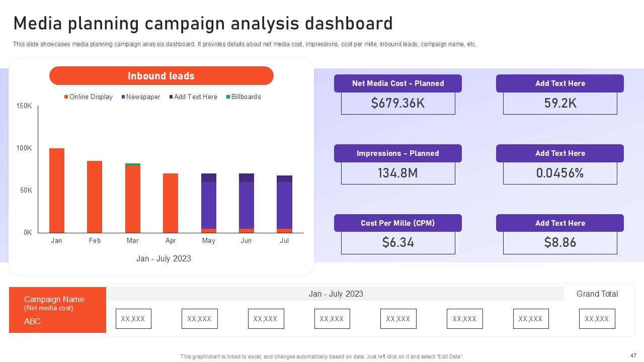Click the purple Newspaper legend swatch

pos(123,97)
